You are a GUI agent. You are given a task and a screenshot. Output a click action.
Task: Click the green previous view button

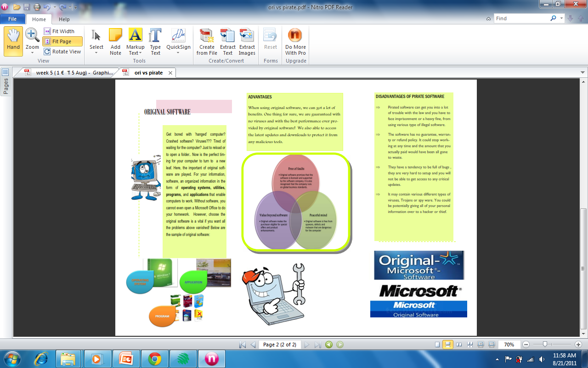(x=329, y=345)
